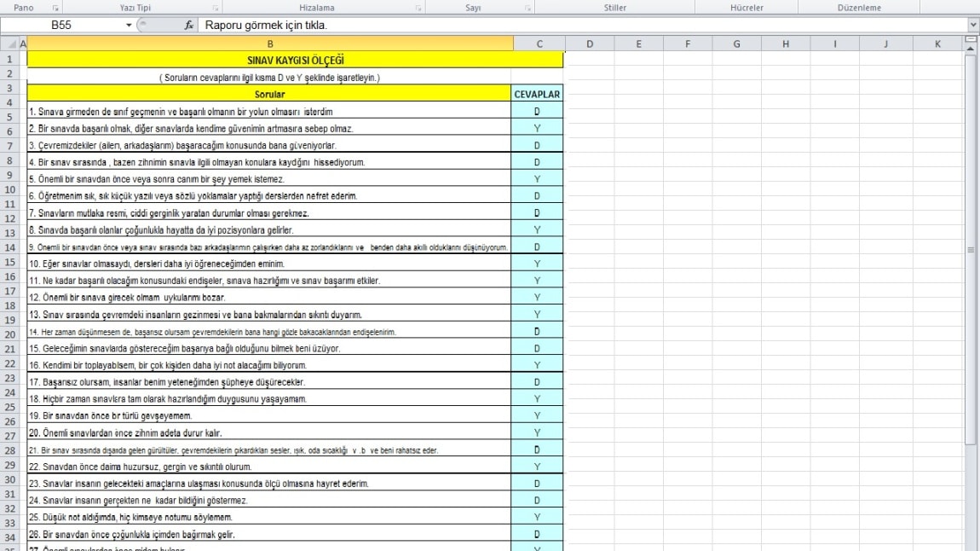The image size is (980, 551).
Task: Select column C header
Action: coord(539,43)
